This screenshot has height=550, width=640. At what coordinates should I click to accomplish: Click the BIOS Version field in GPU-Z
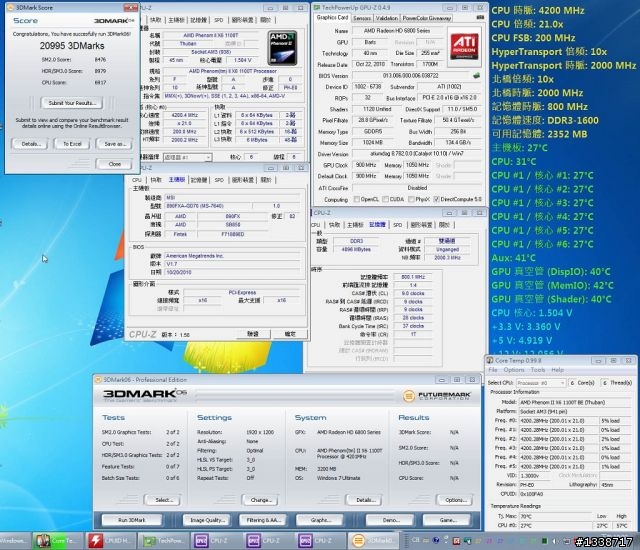pyautogui.click(x=410, y=75)
